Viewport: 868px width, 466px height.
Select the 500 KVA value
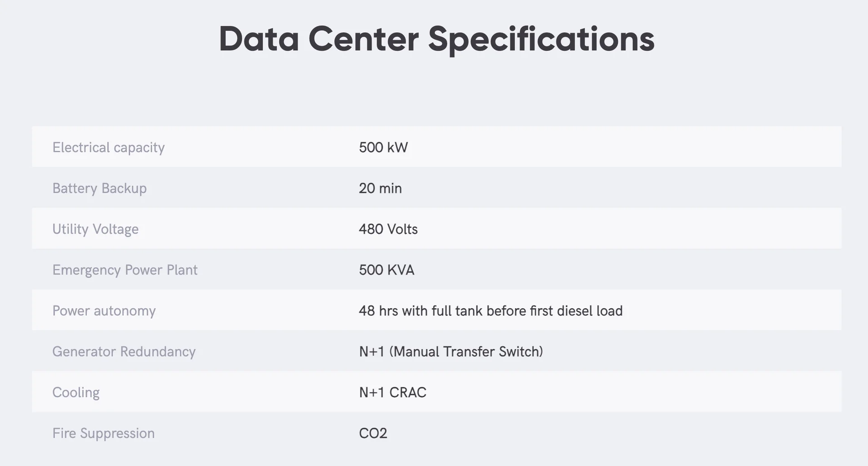click(x=387, y=270)
